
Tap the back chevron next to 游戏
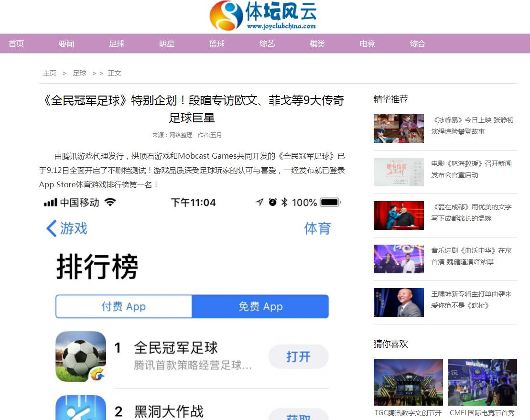(x=51, y=228)
